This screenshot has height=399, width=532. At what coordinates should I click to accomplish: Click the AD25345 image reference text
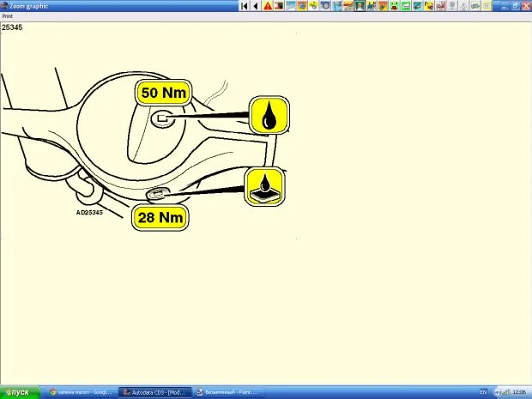point(88,212)
